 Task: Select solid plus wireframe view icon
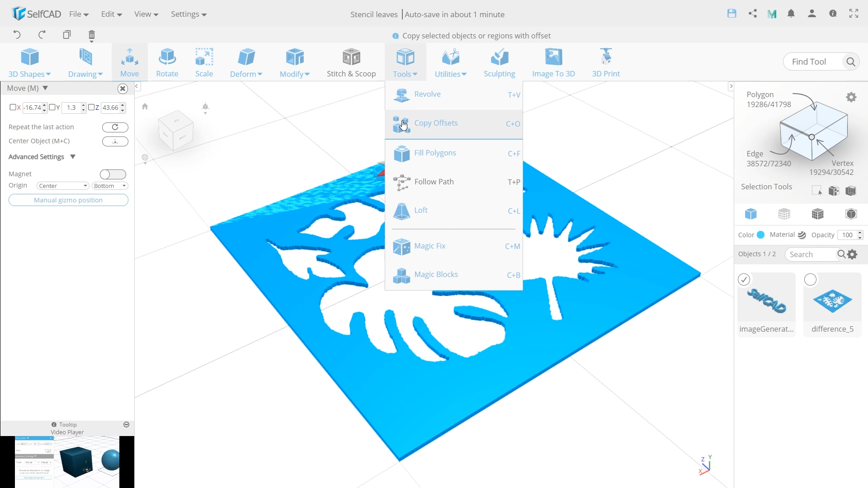[x=818, y=214]
